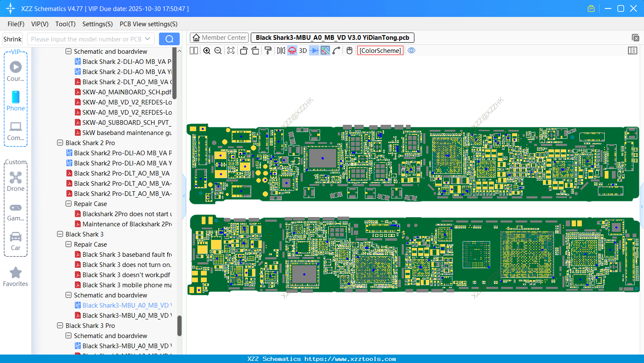
Task: Select the Zoom In tool on the toolbar
Action: point(207,50)
